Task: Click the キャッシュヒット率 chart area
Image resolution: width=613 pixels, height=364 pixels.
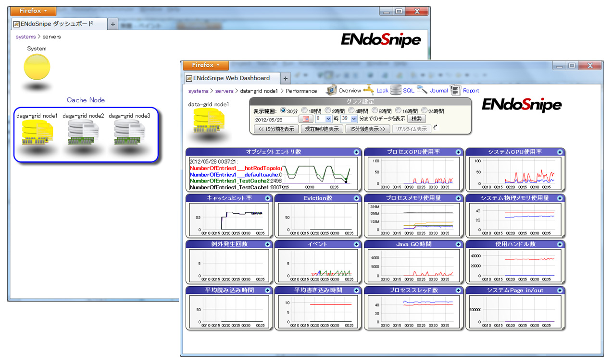Action: [x=229, y=219]
